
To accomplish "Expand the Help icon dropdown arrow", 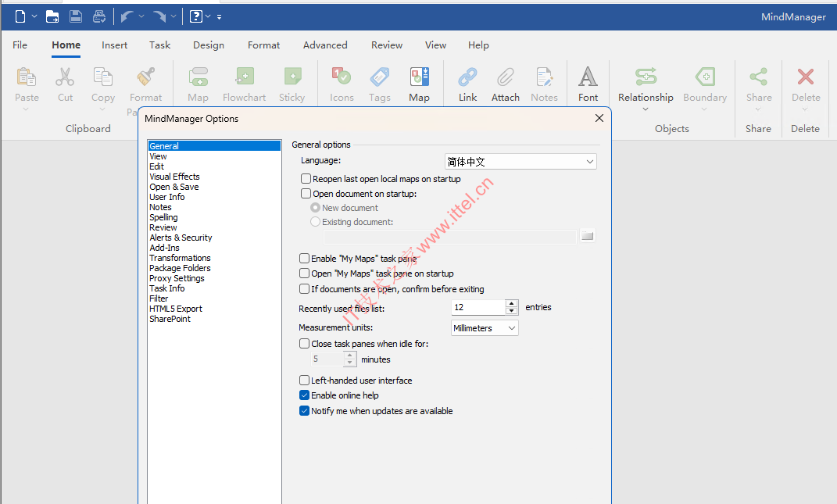I will [x=208, y=16].
